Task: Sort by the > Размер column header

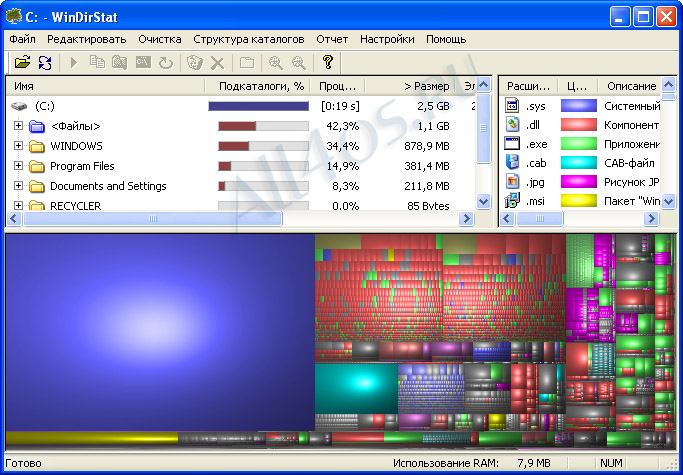Action: [410, 86]
